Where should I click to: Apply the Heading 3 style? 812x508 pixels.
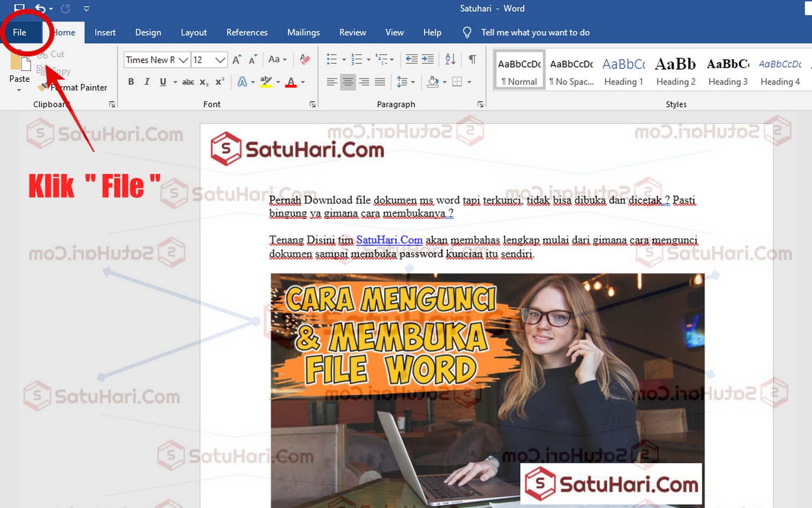(x=728, y=70)
